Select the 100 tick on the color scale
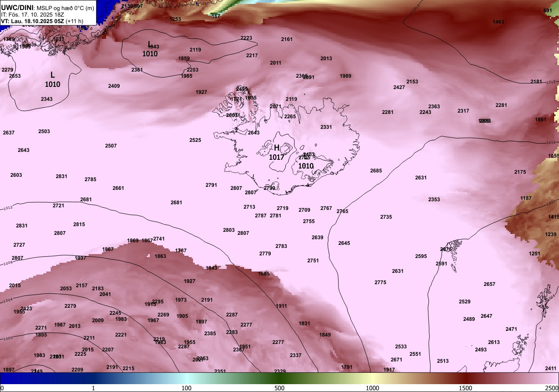Screen dimensions: 559x392 [186, 388]
